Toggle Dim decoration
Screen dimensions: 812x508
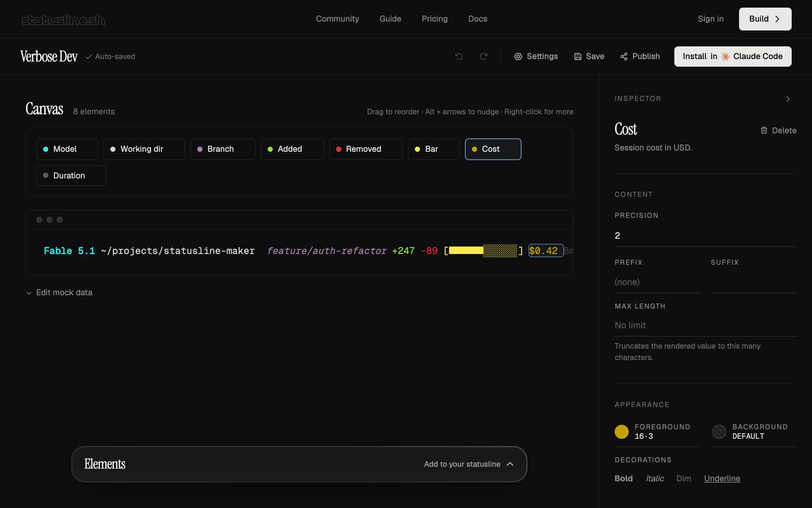(684, 478)
